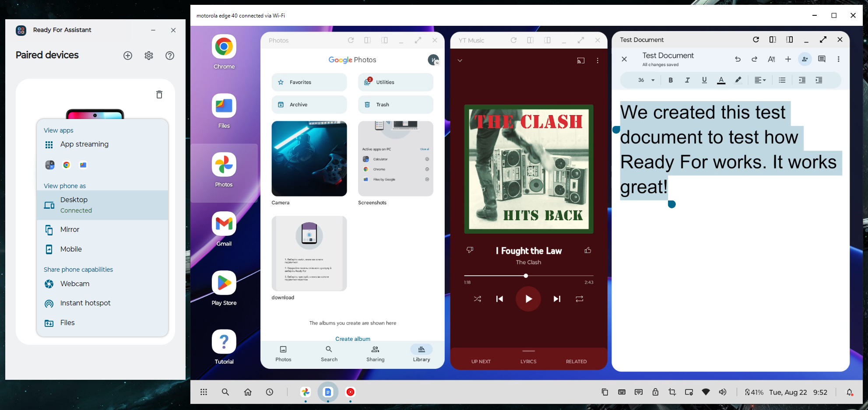
Task: Use phone as Webcam
Action: tap(102, 284)
